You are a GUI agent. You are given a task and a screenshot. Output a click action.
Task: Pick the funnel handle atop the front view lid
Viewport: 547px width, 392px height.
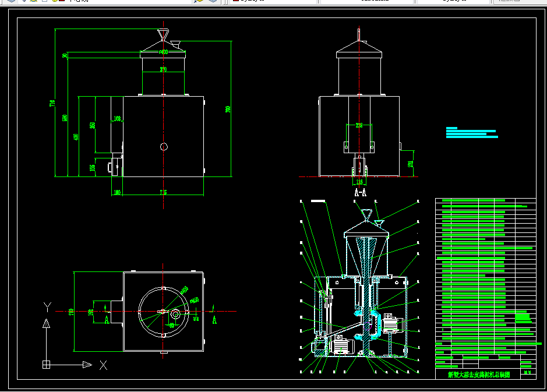(x=163, y=35)
